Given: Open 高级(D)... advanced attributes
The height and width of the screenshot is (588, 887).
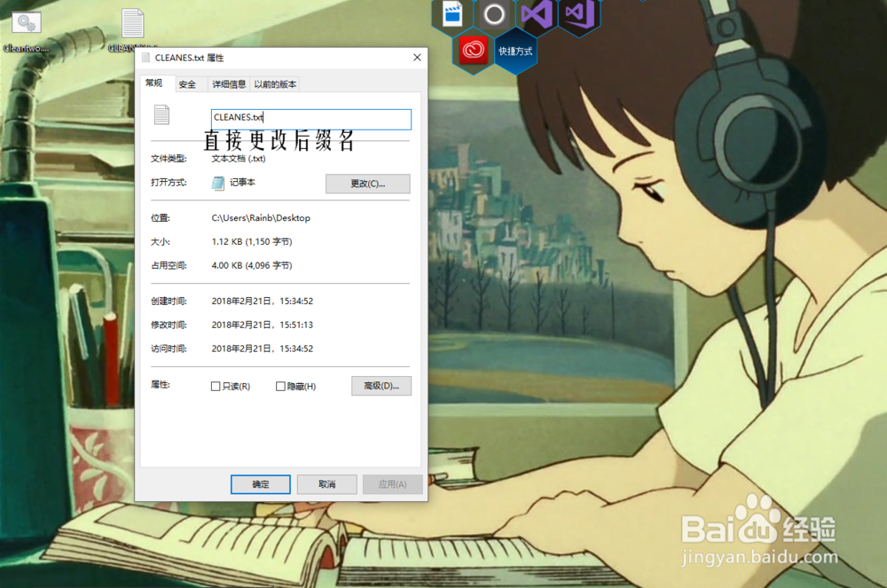Looking at the screenshot, I should click(381, 386).
